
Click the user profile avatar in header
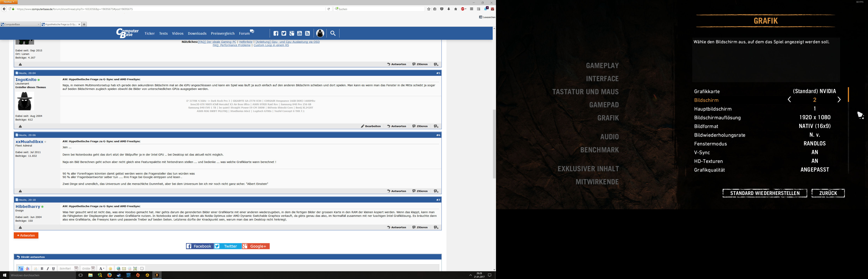coord(320,33)
